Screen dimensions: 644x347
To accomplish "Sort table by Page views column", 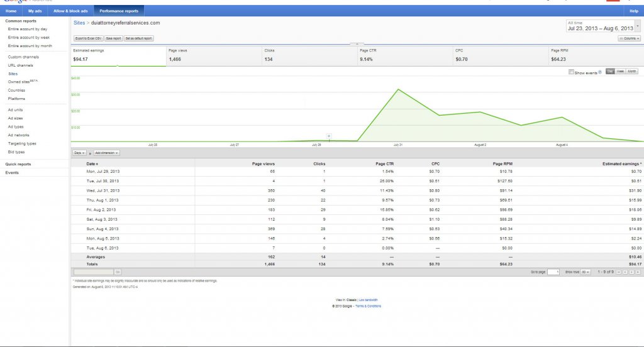I will coord(264,164).
